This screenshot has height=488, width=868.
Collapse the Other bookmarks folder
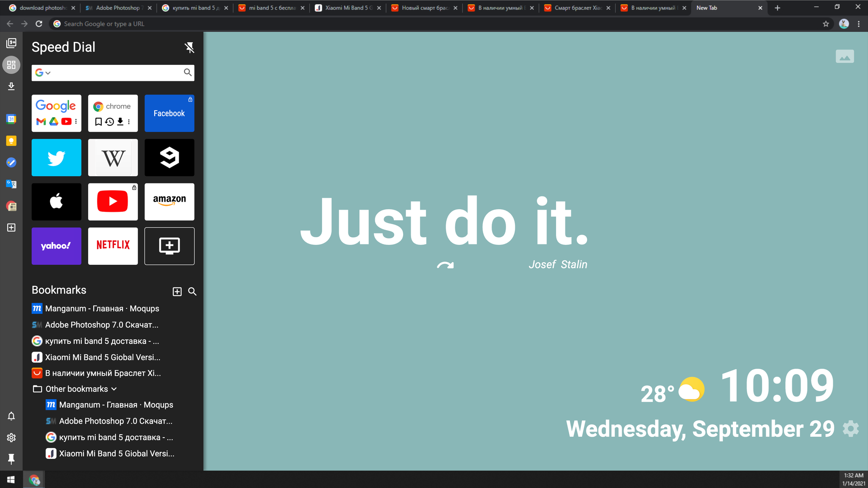pos(114,388)
